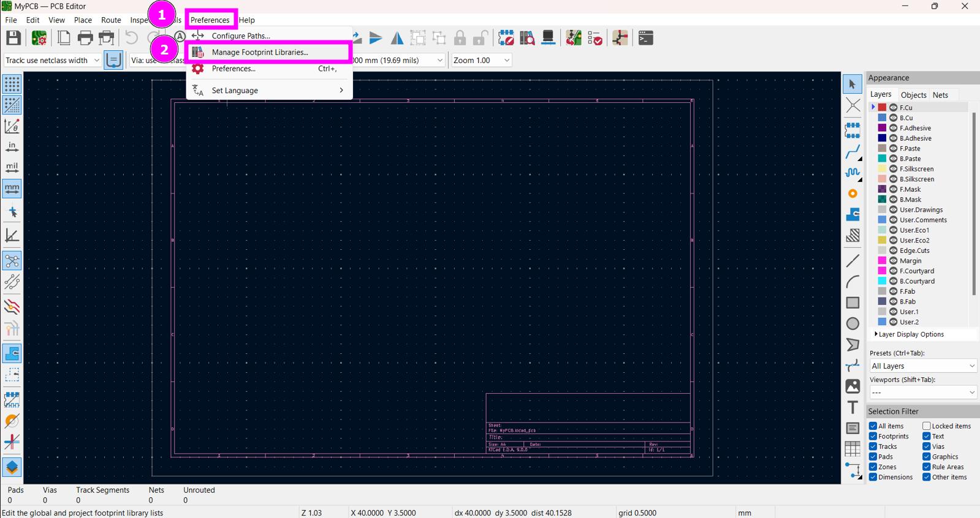Open the Design Rules Checker icon

(595, 38)
